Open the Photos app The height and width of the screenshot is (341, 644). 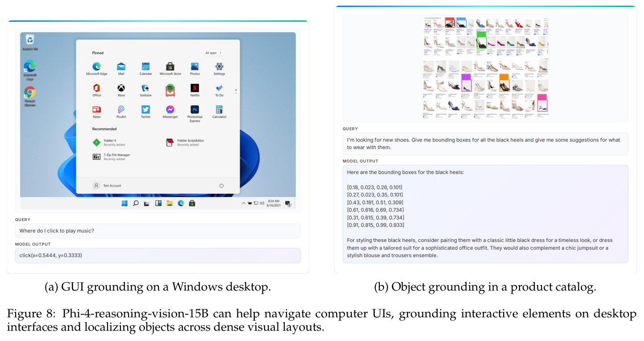click(x=195, y=69)
